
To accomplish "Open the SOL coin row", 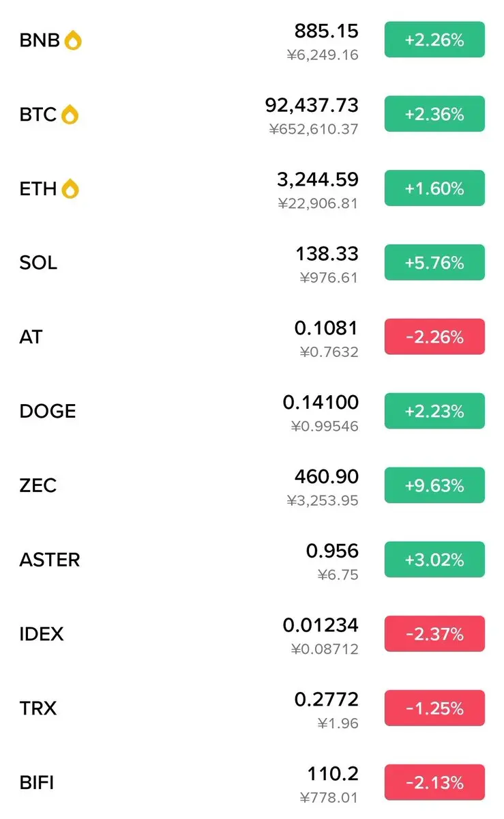I will pos(38,263).
